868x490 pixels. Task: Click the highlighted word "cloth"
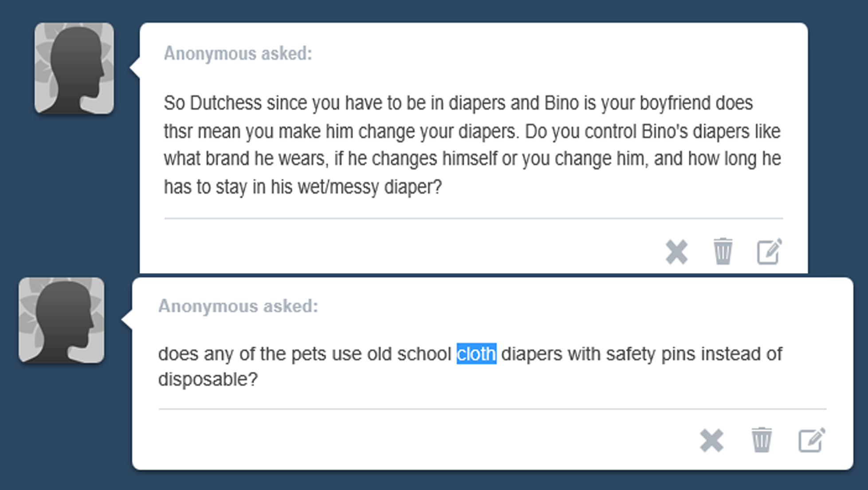tap(476, 354)
